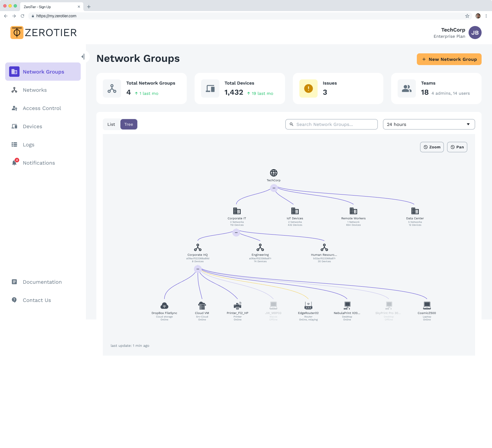Viewport: 492px width, 448px height.
Task: Select the Networks icon in the sidebar
Action: 14,90
